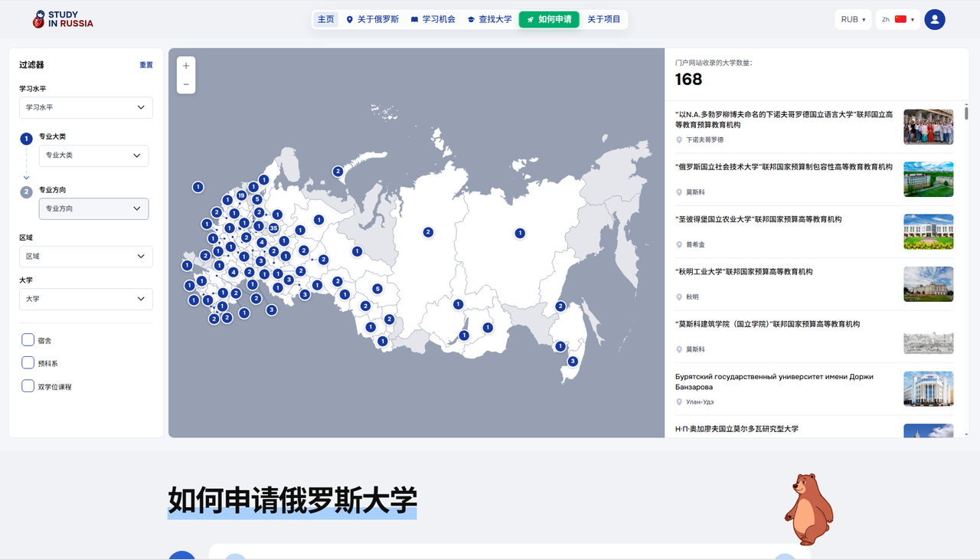The width and height of the screenshot is (980, 560).
Task: Open the 秋明工业大学 university link
Action: [744, 272]
